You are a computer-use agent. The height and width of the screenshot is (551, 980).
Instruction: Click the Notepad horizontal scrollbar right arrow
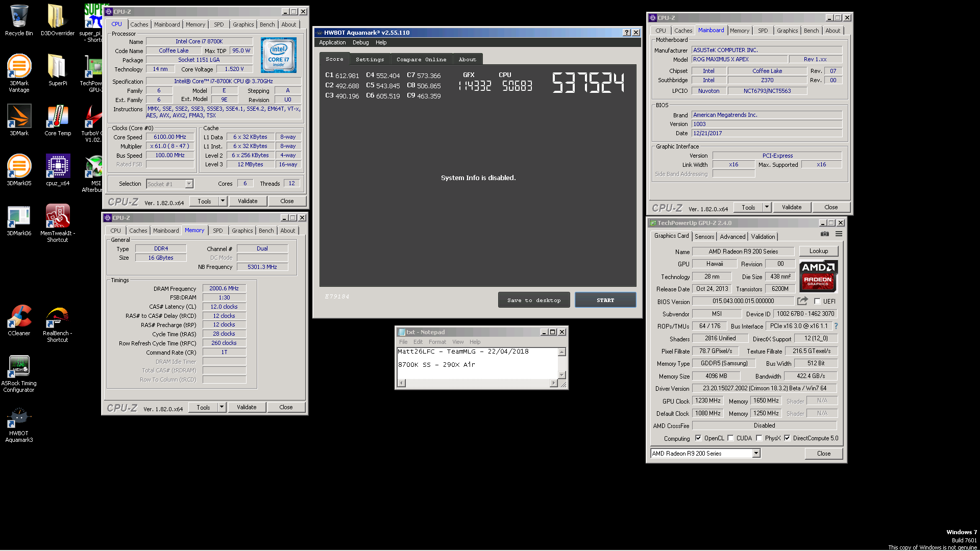[553, 383]
